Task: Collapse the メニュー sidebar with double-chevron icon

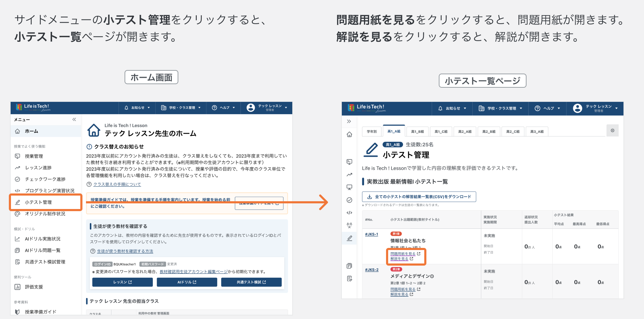Action: [x=74, y=120]
